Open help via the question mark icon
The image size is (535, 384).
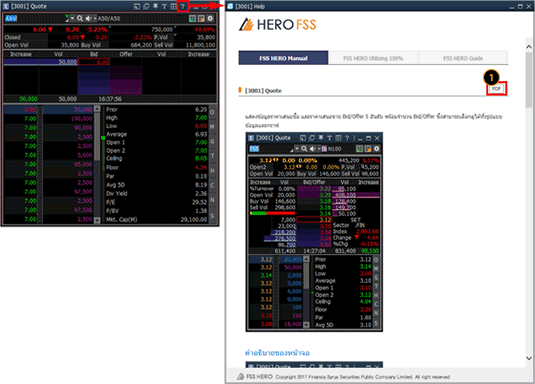[183, 6]
